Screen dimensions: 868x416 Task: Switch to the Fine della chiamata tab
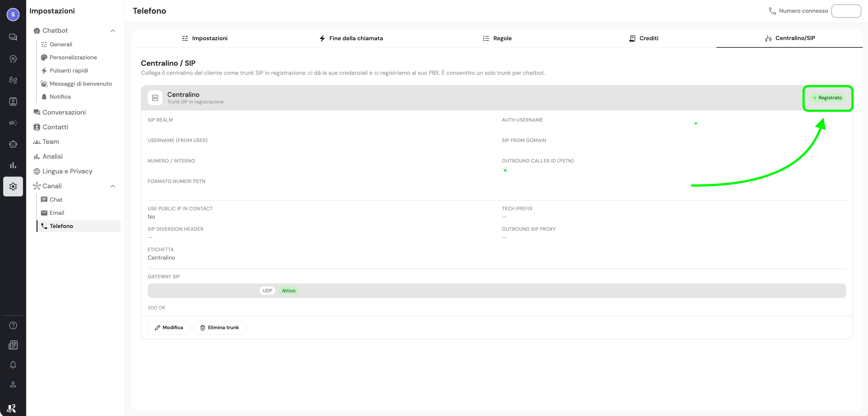point(351,38)
